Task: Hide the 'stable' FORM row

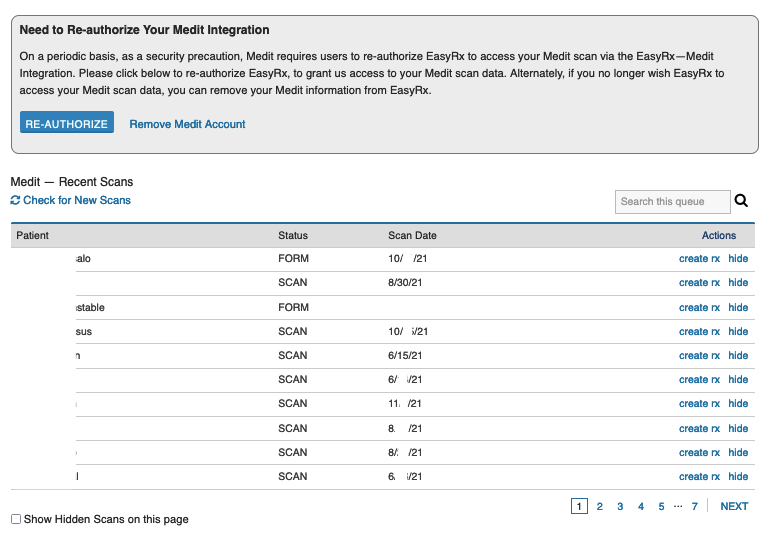Action: point(738,308)
